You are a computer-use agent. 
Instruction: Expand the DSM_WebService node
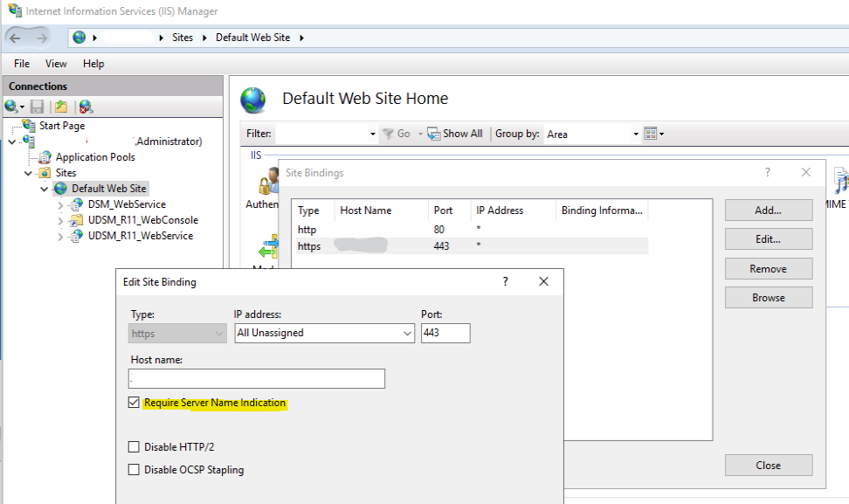[60, 205]
